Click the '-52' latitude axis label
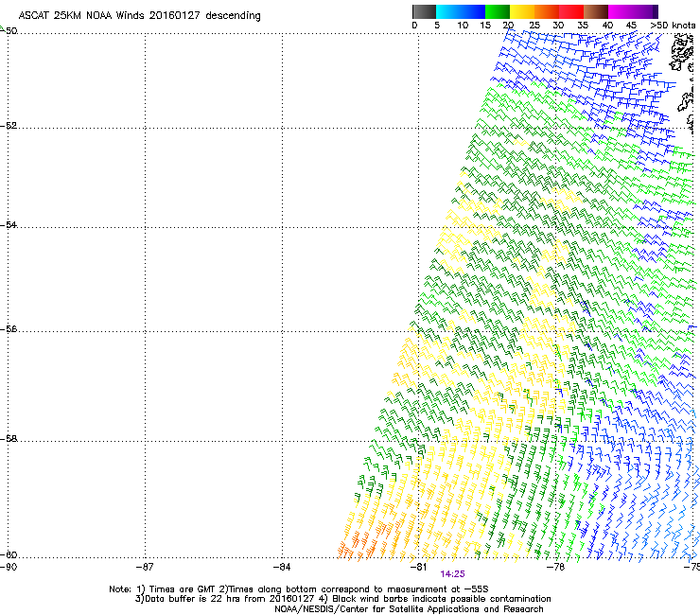The width and height of the screenshot is (700, 615). (x=9, y=126)
